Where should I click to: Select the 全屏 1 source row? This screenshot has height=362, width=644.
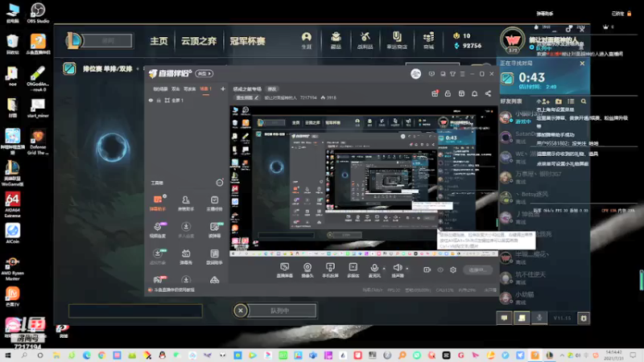click(x=188, y=100)
